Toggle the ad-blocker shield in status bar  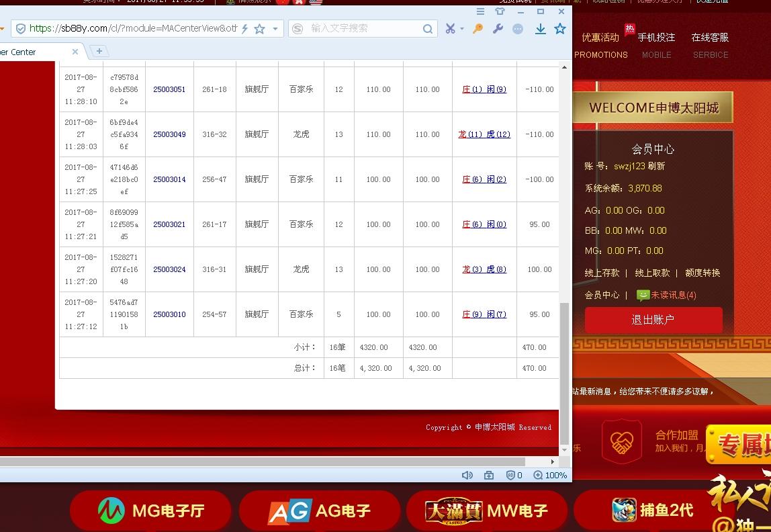coord(511,475)
